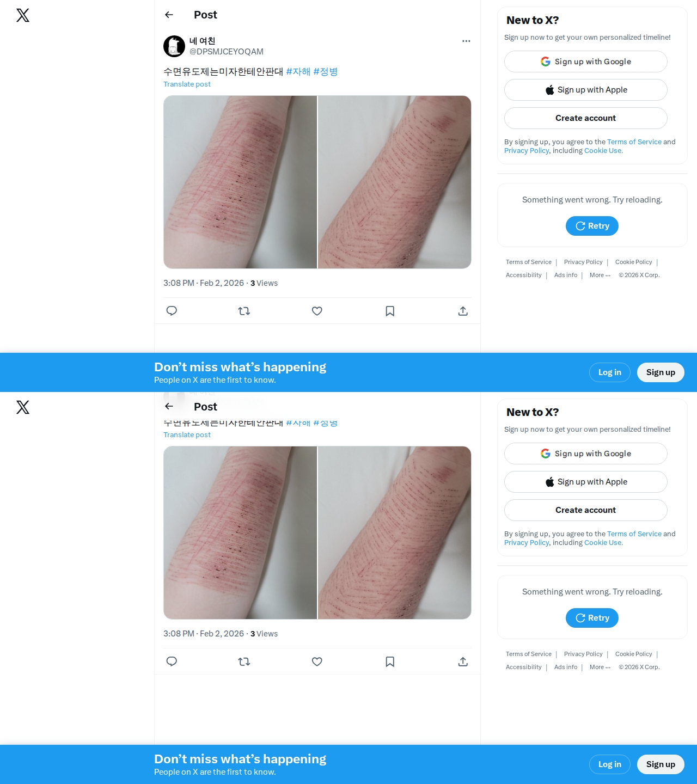Open the #자해 hashtag in the upper post

[x=298, y=71]
